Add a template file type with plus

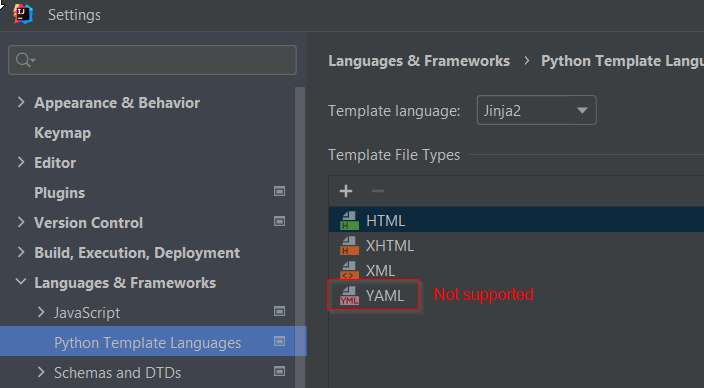(346, 191)
